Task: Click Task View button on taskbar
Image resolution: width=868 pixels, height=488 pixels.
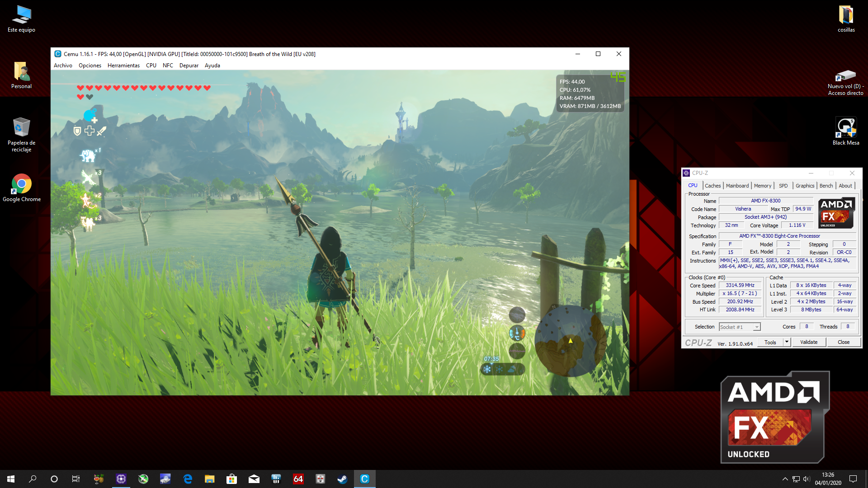Action: click(x=76, y=479)
